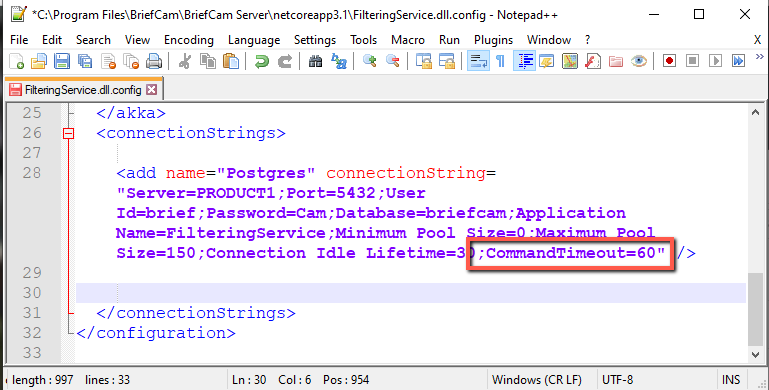The image size is (769, 390).
Task: Click line number 28 in the margin
Action: click(32, 173)
